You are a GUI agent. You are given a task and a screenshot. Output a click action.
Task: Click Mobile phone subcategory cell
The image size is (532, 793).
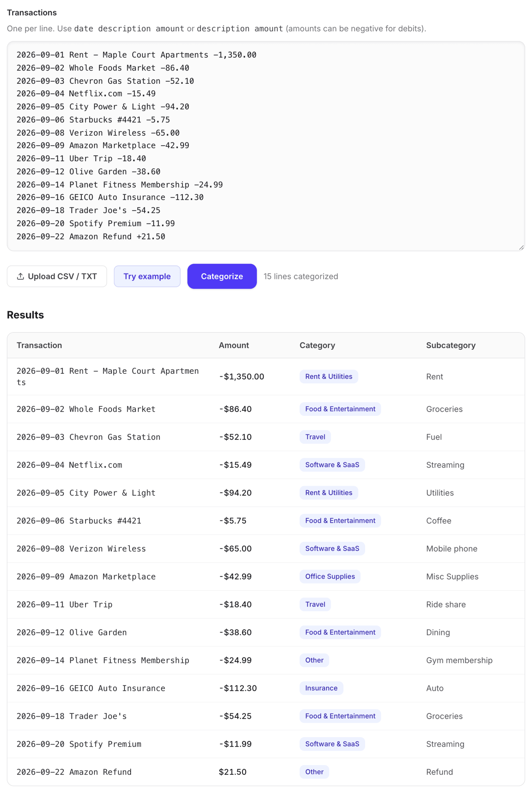point(452,549)
